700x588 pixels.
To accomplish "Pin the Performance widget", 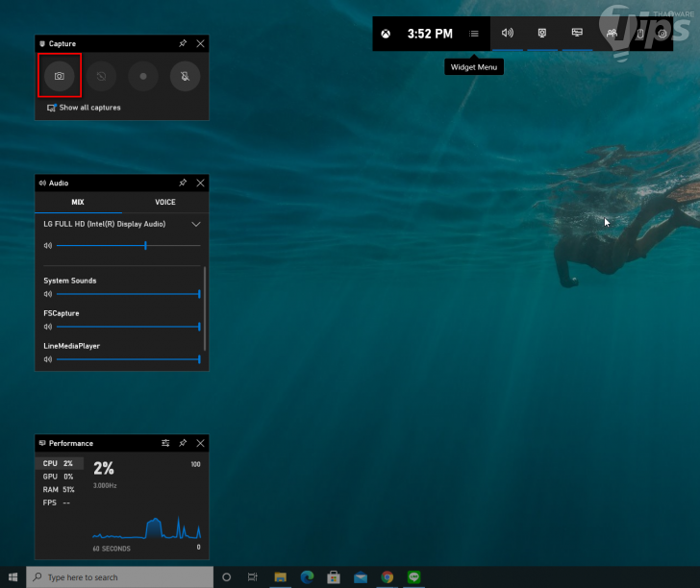I will (183, 443).
